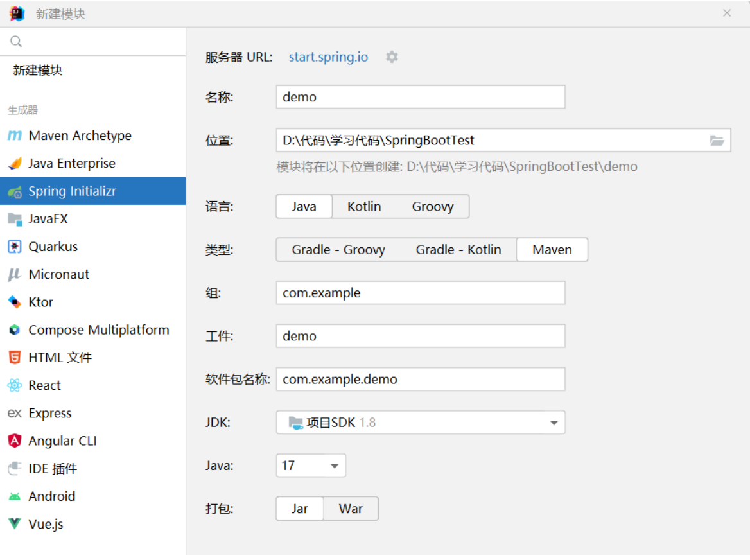Image resolution: width=750 pixels, height=560 pixels.
Task: Choose the Ktor generator
Action: coord(40,302)
